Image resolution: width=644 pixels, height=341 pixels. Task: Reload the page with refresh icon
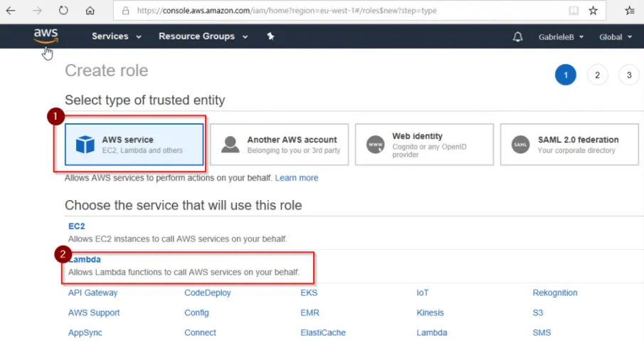point(63,10)
